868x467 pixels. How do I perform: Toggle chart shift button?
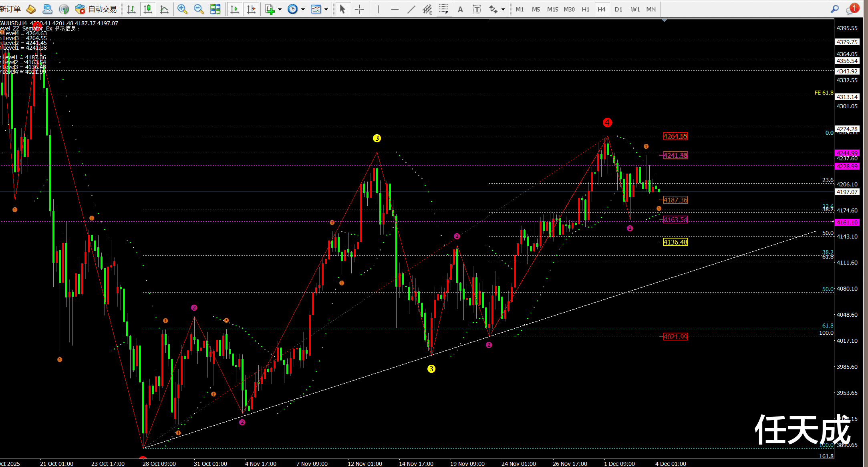pyautogui.click(x=252, y=9)
